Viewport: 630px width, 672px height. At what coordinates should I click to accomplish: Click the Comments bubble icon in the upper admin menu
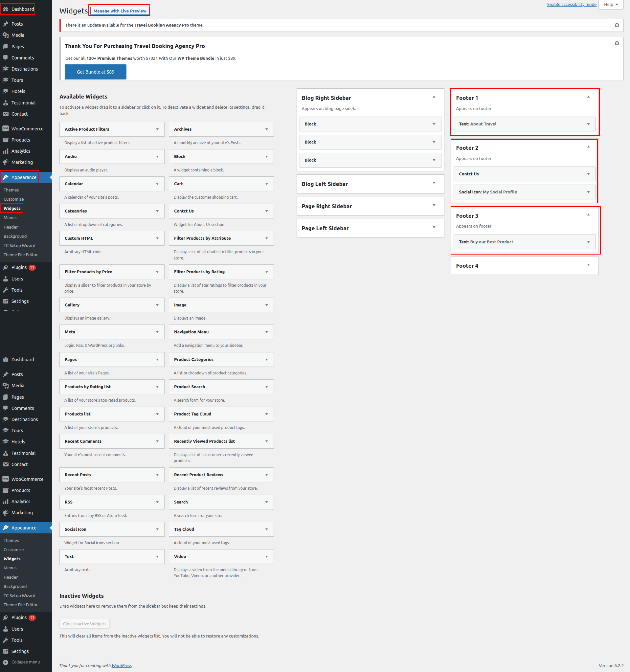5,58
